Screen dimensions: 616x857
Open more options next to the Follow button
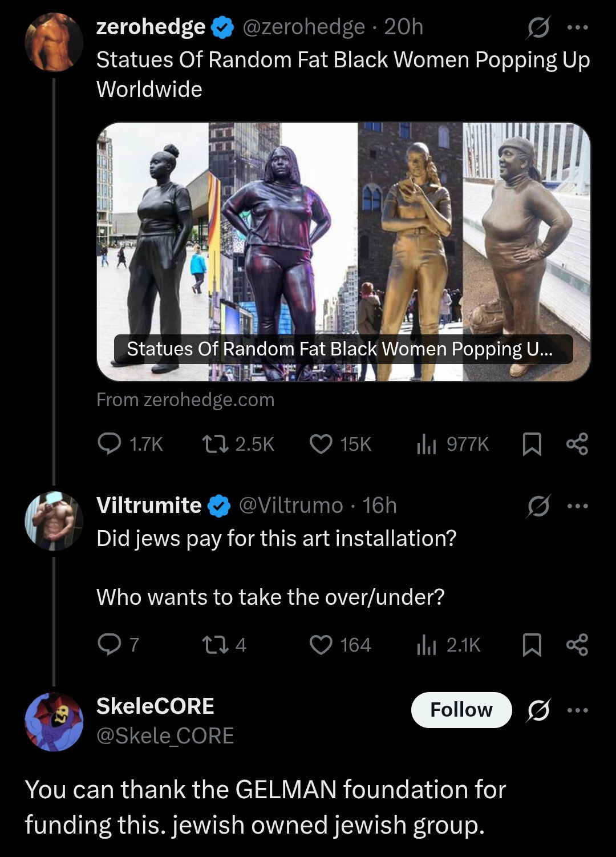point(577,710)
